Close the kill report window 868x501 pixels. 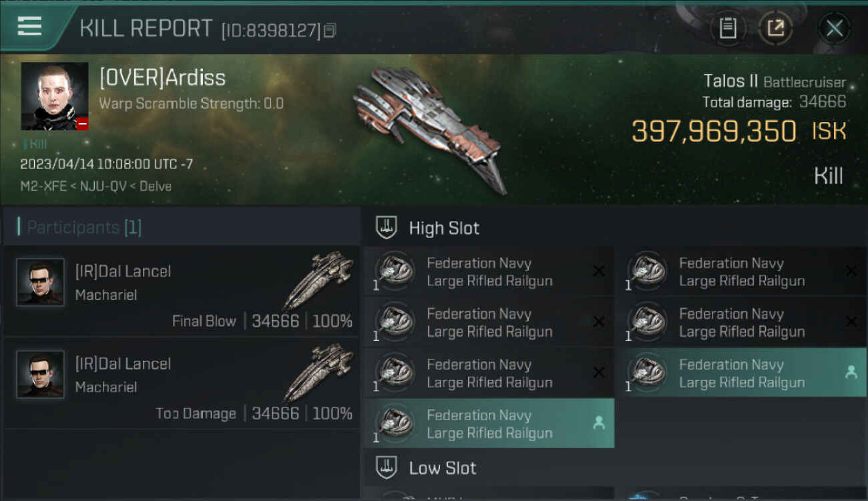pos(834,28)
